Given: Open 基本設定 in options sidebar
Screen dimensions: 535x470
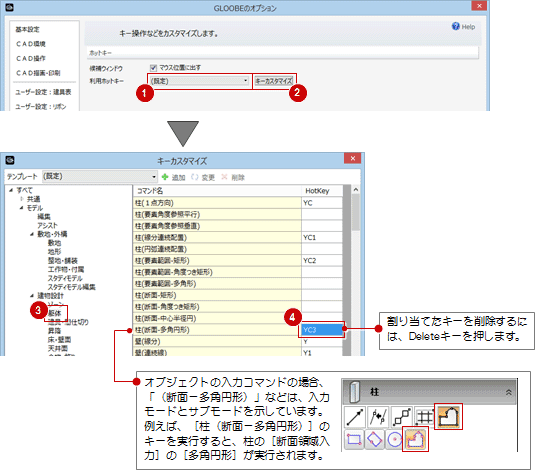Looking at the screenshot, I should click(x=27, y=29).
